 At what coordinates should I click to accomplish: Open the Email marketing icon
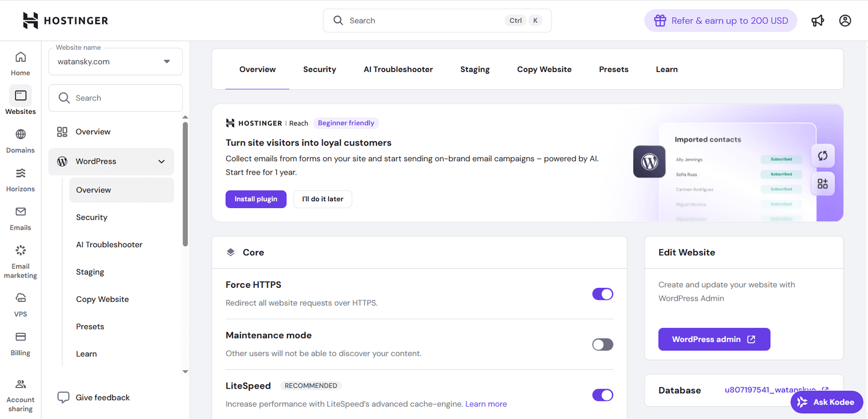(21, 250)
